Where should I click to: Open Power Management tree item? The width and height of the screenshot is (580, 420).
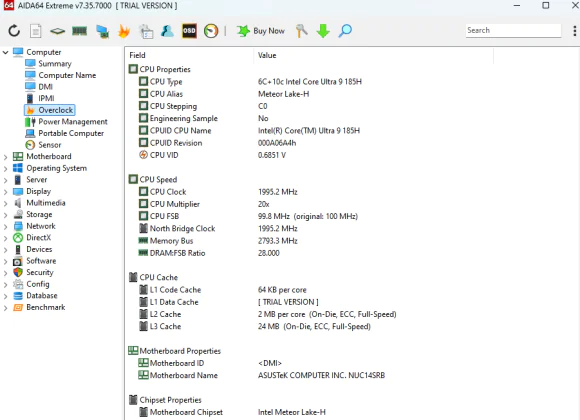(72, 122)
